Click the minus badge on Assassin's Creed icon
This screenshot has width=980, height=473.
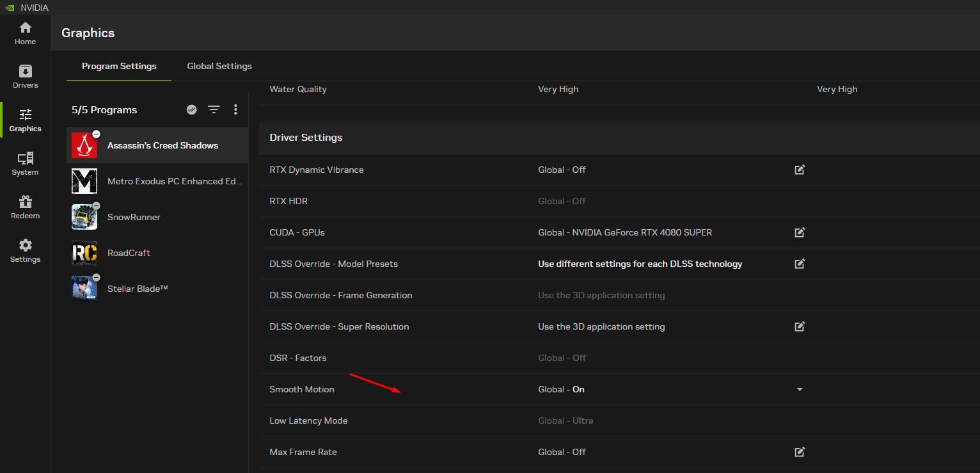[x=96, y=134]
